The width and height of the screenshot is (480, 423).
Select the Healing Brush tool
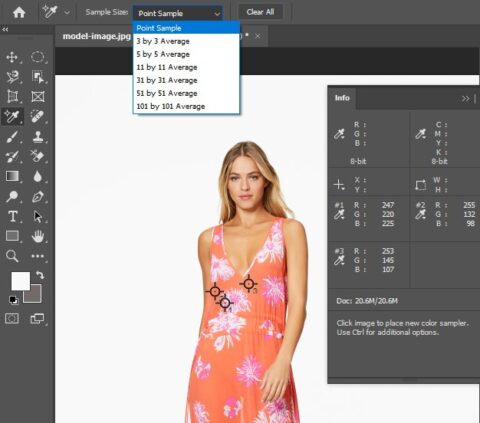click(37, 116)
